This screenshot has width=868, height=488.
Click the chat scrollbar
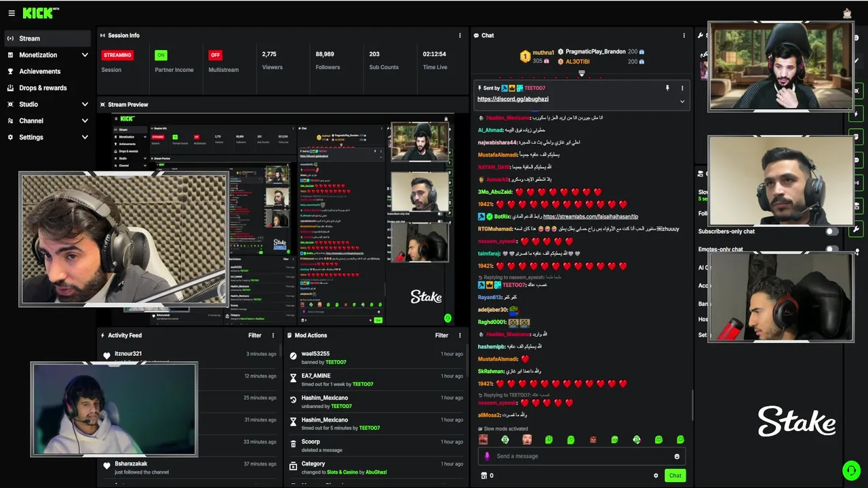coord(692,405)
